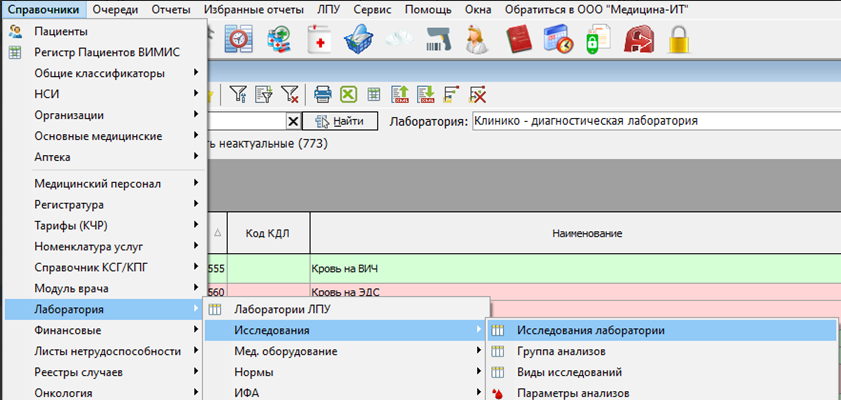Select Регистр Пациентов ВИМИС entry
Screen dimensions: 841x400
[105, 52]
